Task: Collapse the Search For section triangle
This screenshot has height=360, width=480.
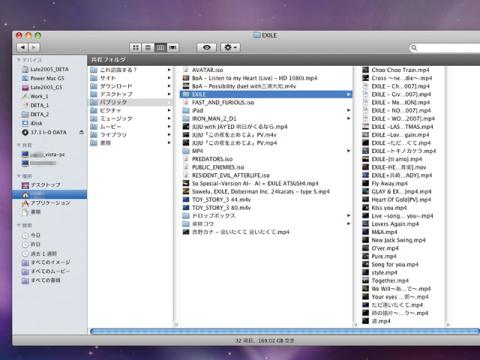Action: (19, 225)
